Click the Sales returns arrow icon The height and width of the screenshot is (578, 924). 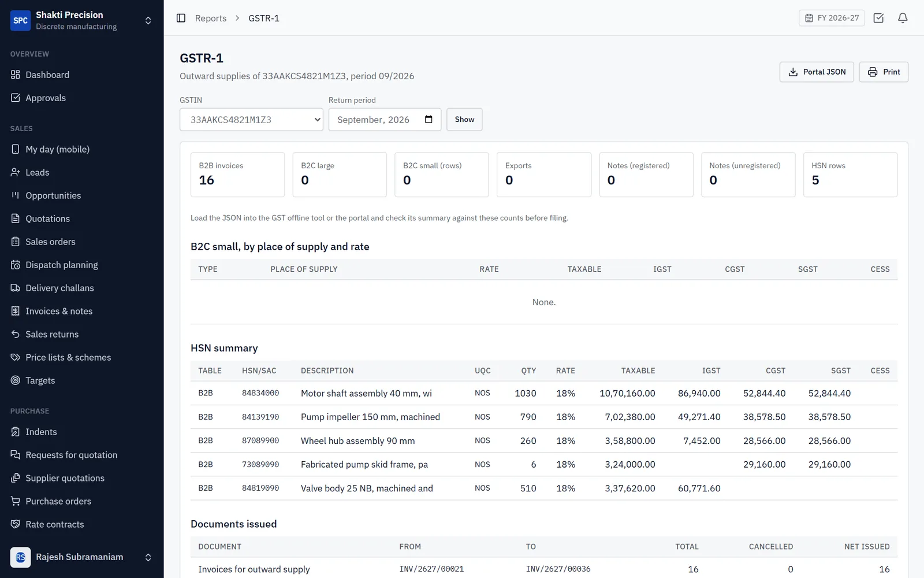pos(16,334)
